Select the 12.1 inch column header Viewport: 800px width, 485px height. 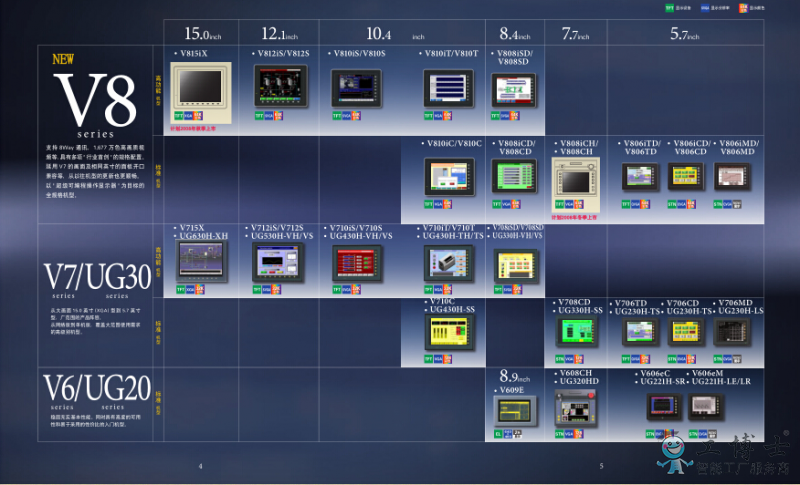(279, 34)
